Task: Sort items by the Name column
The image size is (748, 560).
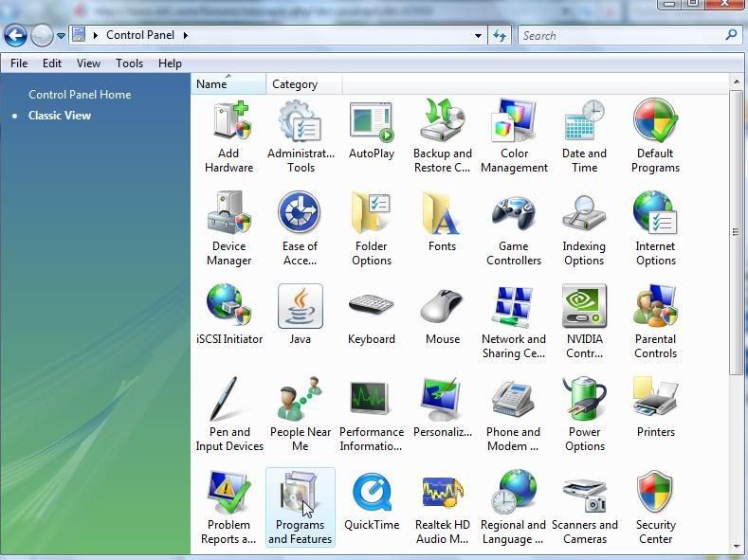Action: click(228, 84)
